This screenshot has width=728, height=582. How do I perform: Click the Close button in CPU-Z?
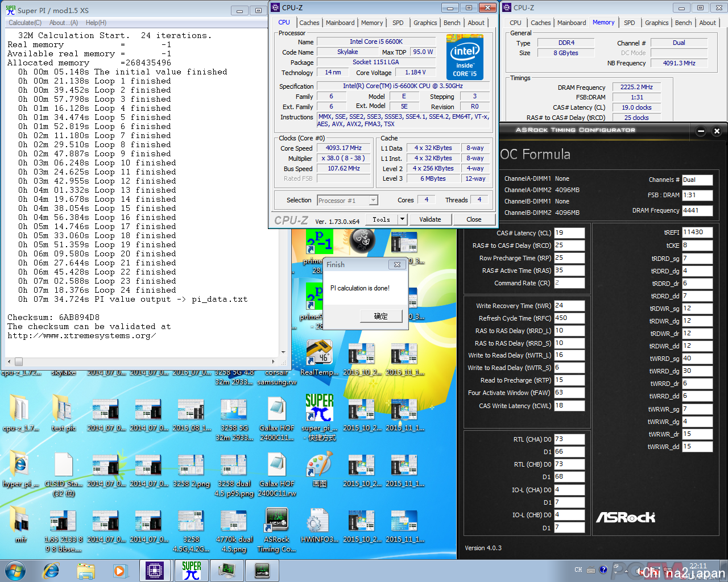point(474,219)
